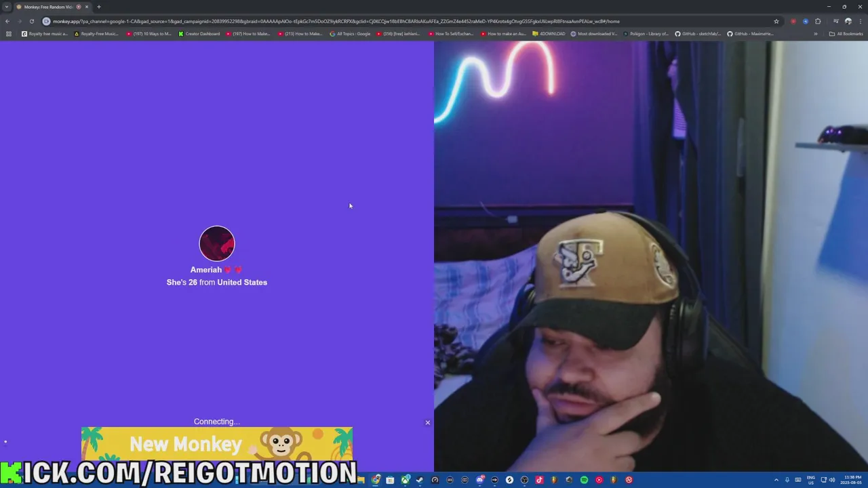Open the All Bookmarks folder

coord(846,34)
